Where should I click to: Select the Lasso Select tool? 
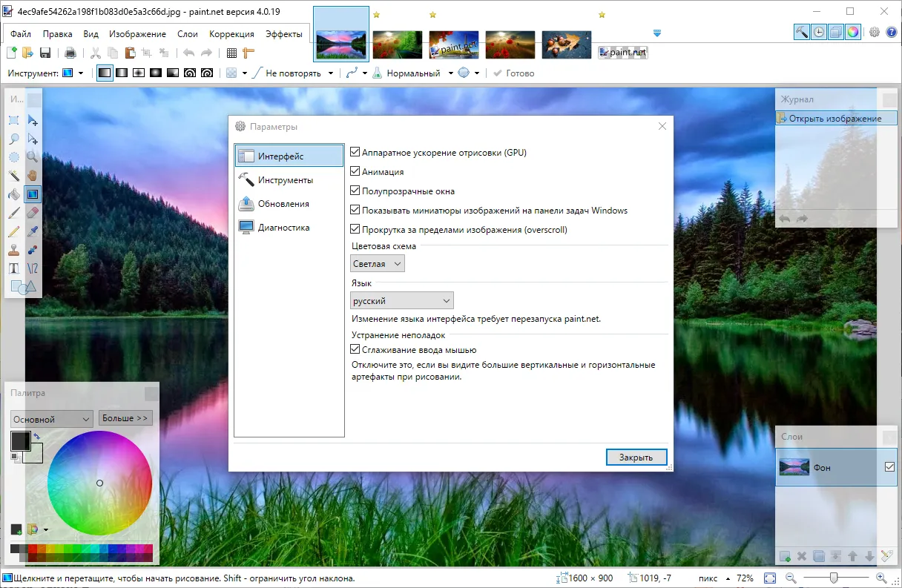14,139
